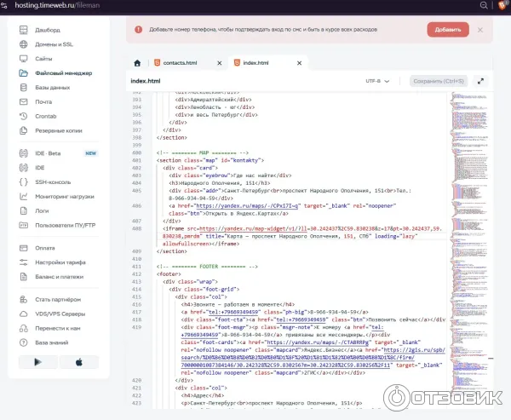Switch to the contacts.html tab
This screenshot has width=511, height=420.
click(x=180, y=63)
